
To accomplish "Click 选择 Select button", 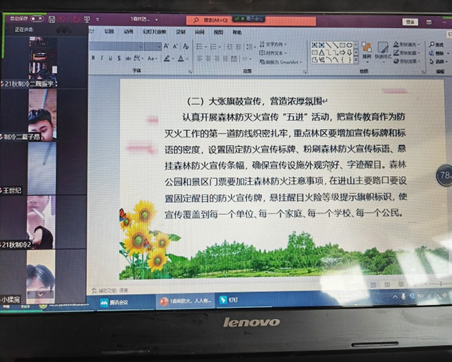I will coord(438,62).
